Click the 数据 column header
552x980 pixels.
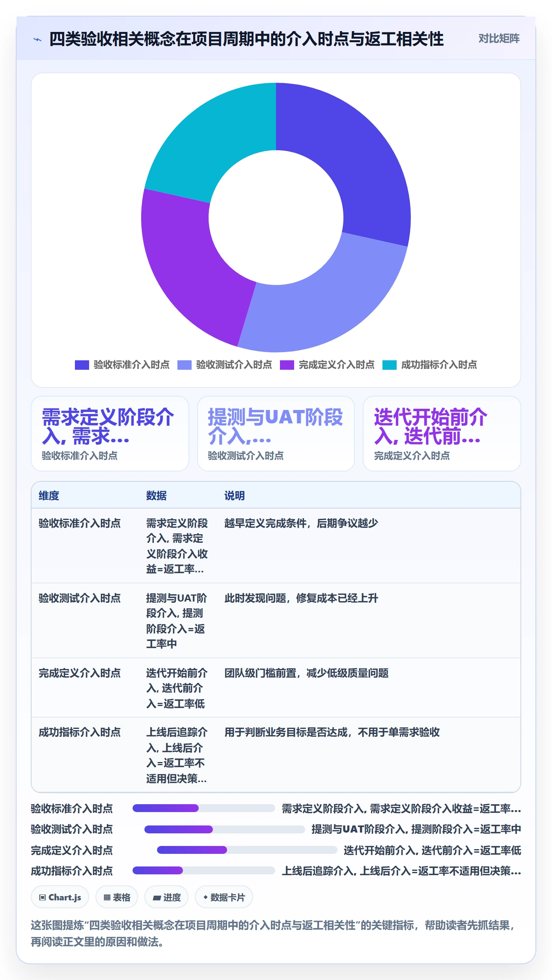tap(157, 496)
